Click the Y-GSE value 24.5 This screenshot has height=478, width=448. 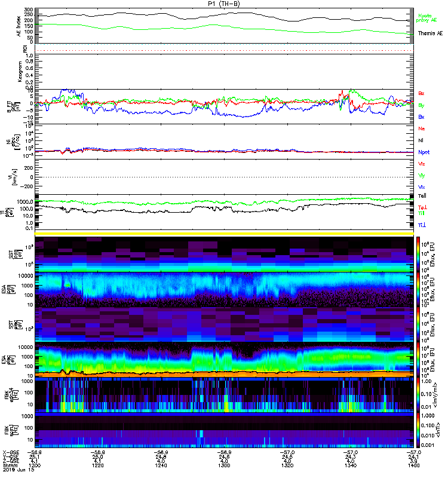pos(287,456)
